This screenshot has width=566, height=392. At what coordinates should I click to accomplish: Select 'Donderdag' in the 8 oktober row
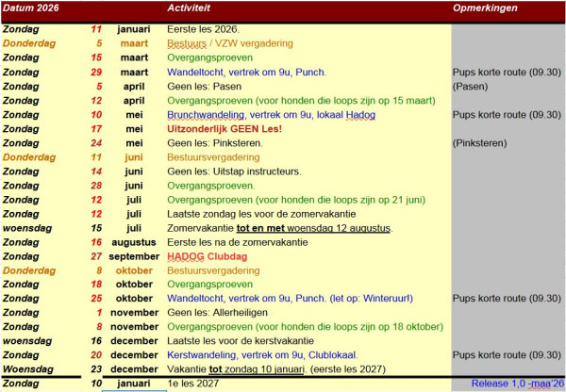29,270
